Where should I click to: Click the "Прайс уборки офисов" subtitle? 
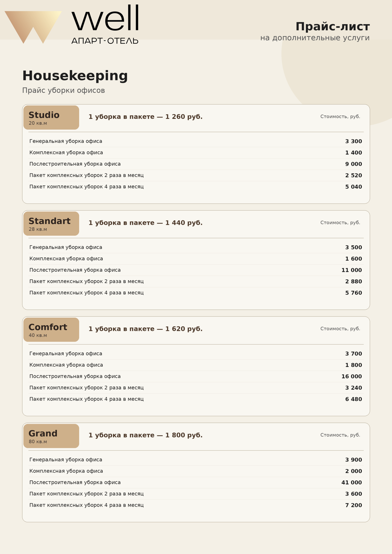(64, 90)
